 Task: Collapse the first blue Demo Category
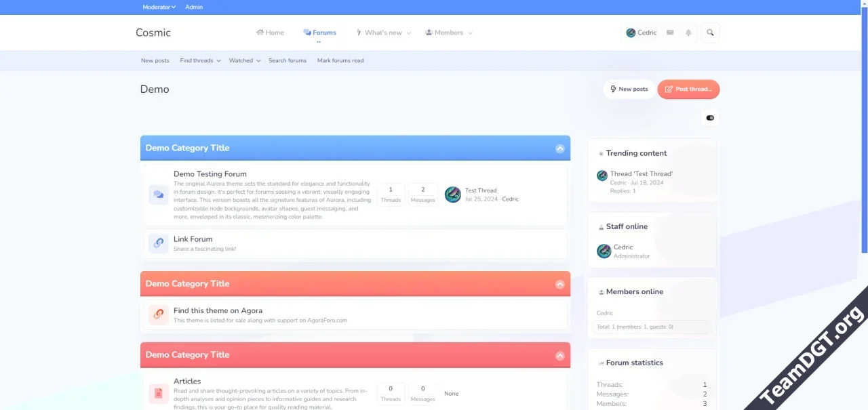(x=559, y=148)
